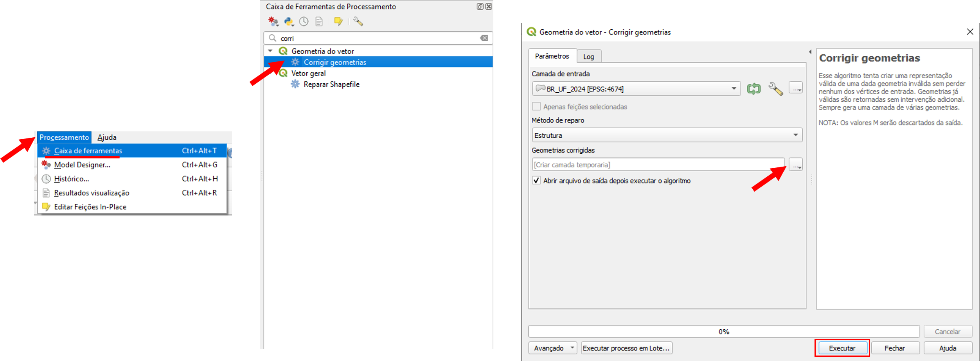980x361 pixels.
Task: Open advanced options wrench beside input layer
Action: (x=775, y=89)
